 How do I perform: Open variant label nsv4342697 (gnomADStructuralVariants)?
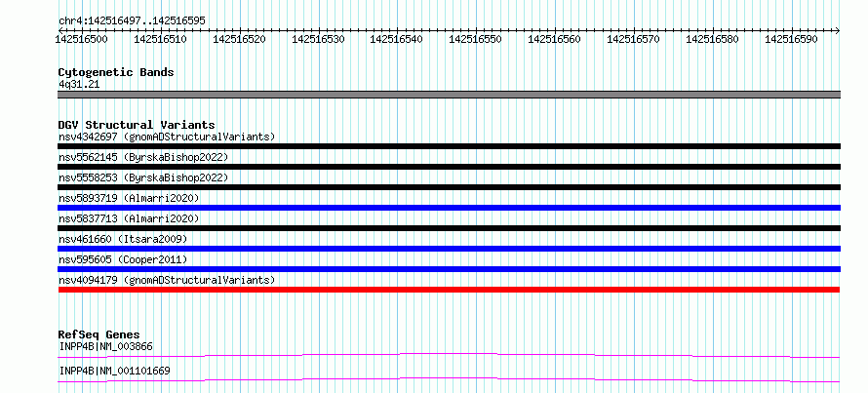167,137
